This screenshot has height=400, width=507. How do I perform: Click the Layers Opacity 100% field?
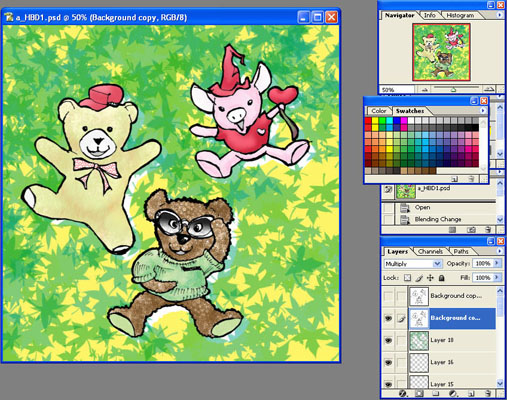483,263
